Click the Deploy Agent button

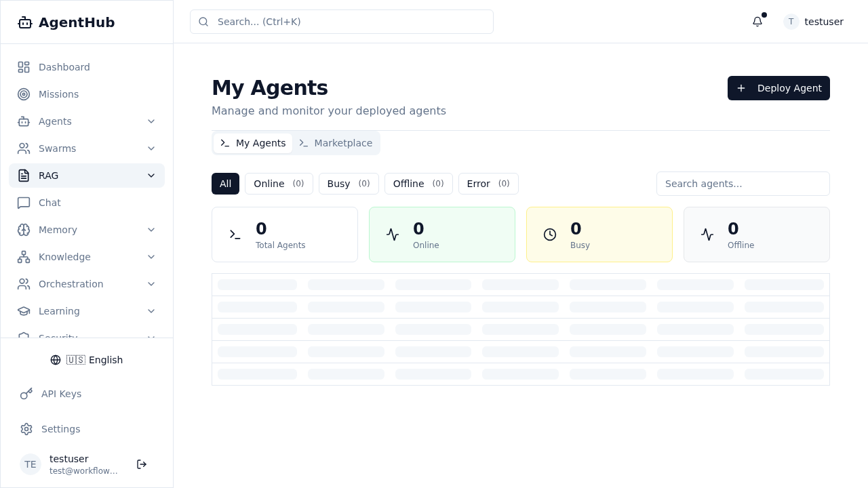coord(778,88)
